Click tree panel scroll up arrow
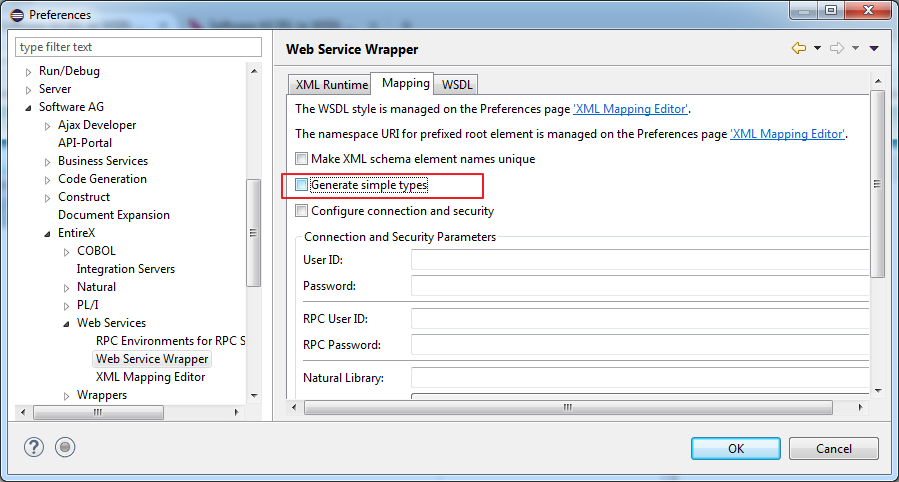 tap(254, 71)
